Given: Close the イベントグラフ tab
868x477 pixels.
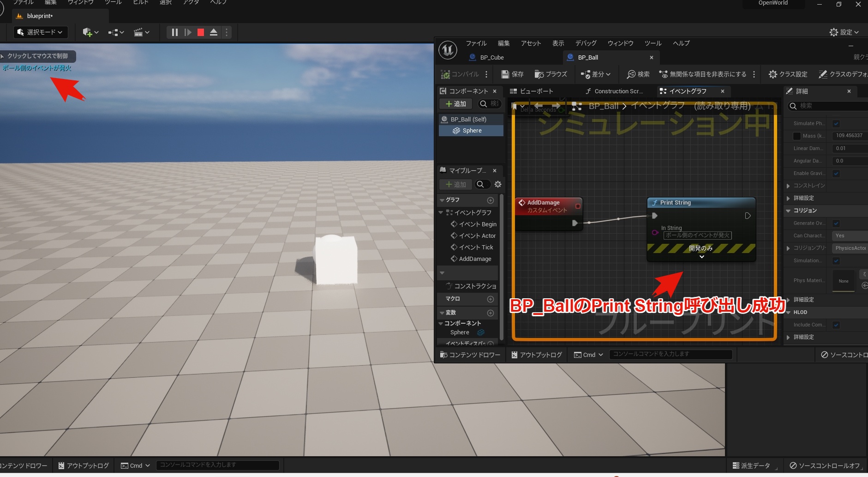Looking at the screenshot, I should click(x=723, y=91).
